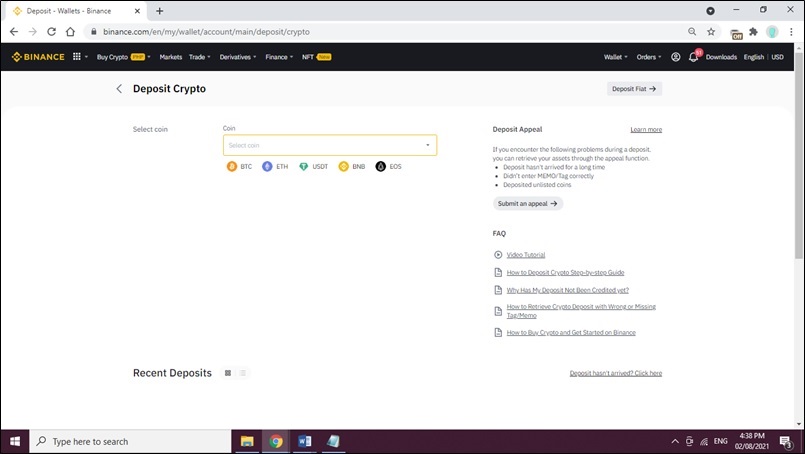Select the USDT coin shortcut
This screenshot has height=454, width=805.
[313, 166]
